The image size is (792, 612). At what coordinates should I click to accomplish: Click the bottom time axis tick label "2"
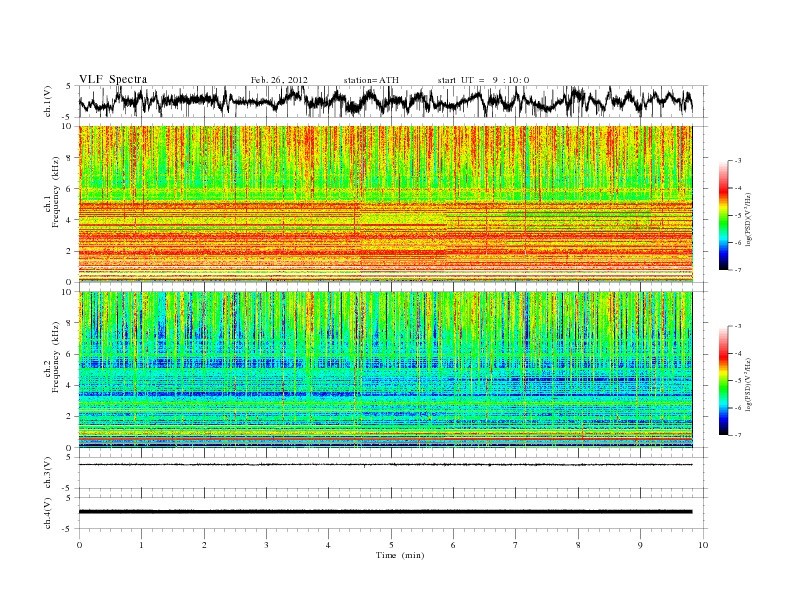[x=204, y=545]
